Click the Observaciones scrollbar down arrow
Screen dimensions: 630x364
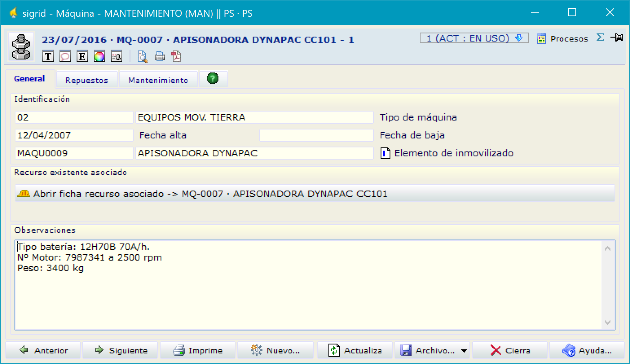[x=608, y=322]
